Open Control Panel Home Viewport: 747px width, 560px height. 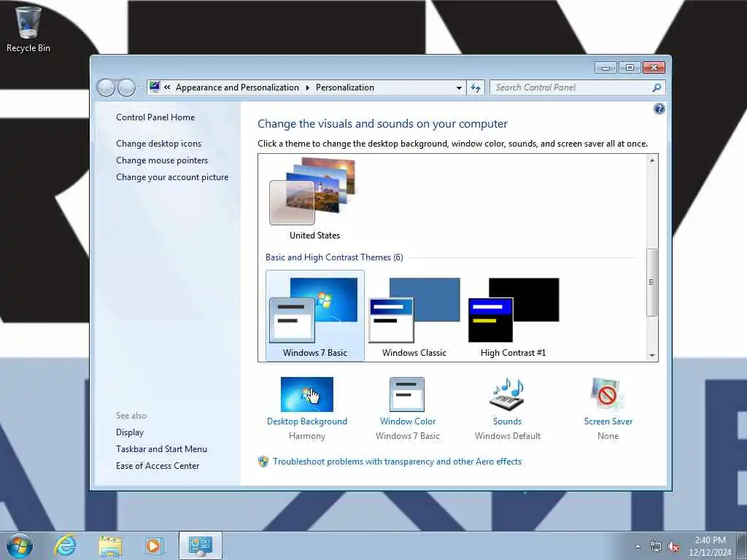coord(155,117)
